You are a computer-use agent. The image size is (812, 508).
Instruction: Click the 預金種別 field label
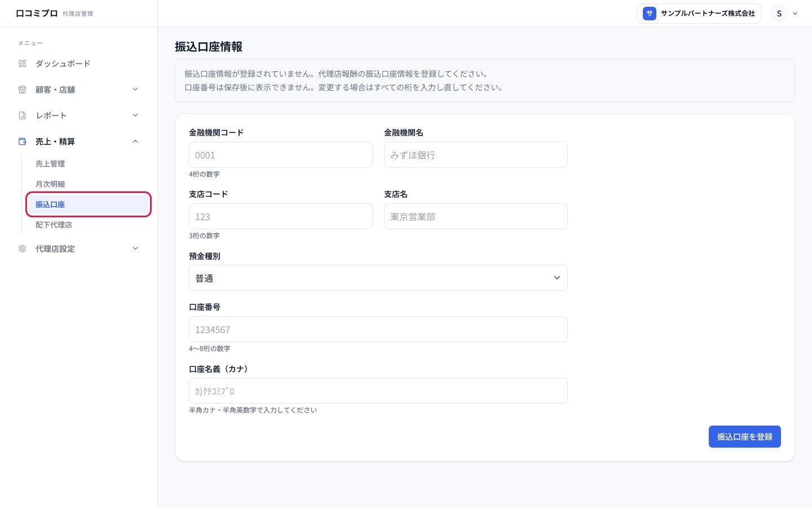pos(205,256)
